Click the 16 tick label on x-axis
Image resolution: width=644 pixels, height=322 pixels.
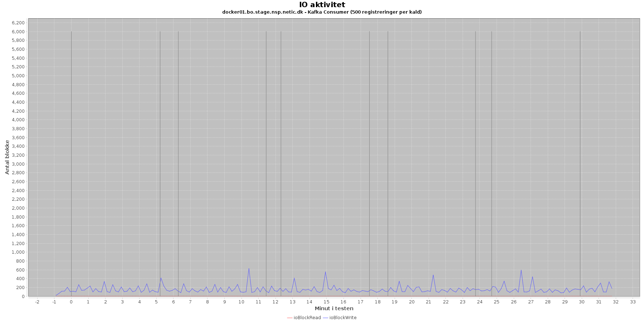(x=343, y=302)
